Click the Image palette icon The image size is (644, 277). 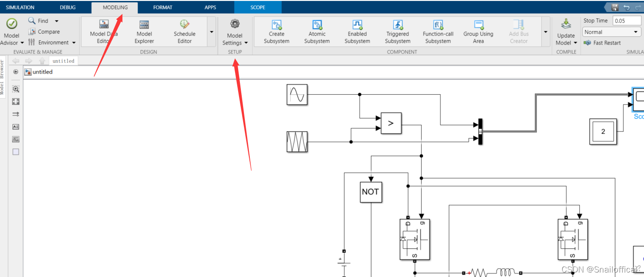[x=16, y=139]
